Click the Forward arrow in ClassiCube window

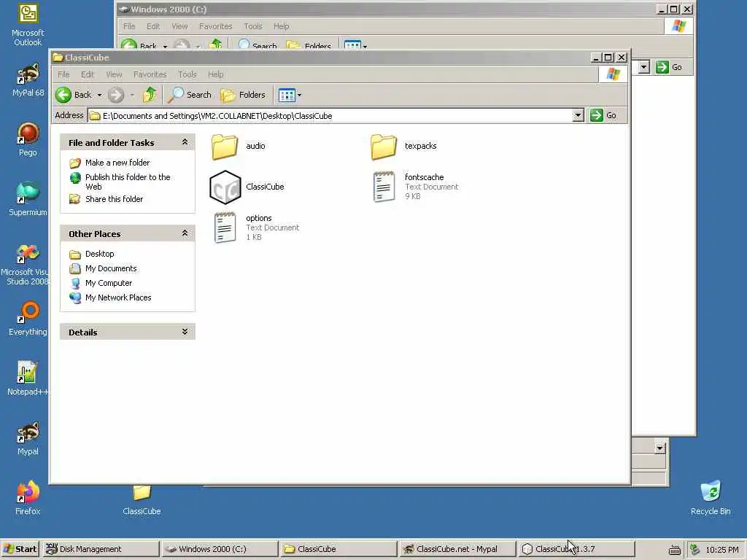[x=116, y=95]
